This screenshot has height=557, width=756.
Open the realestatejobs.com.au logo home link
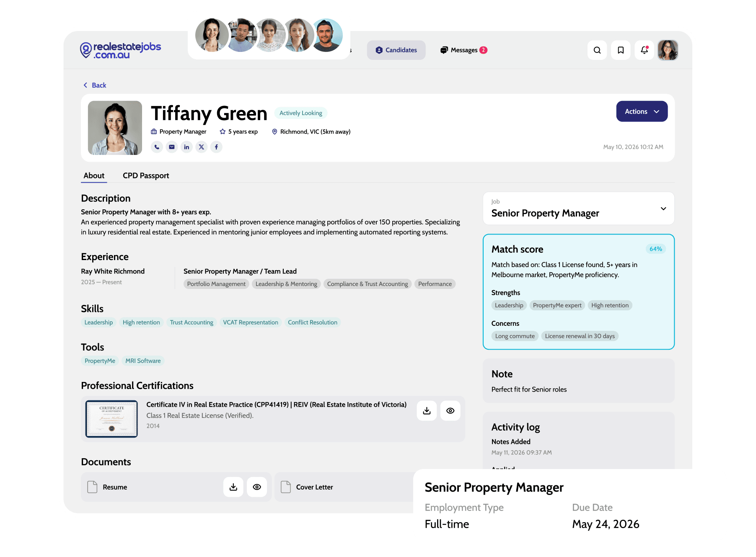[x=120, y=50]
